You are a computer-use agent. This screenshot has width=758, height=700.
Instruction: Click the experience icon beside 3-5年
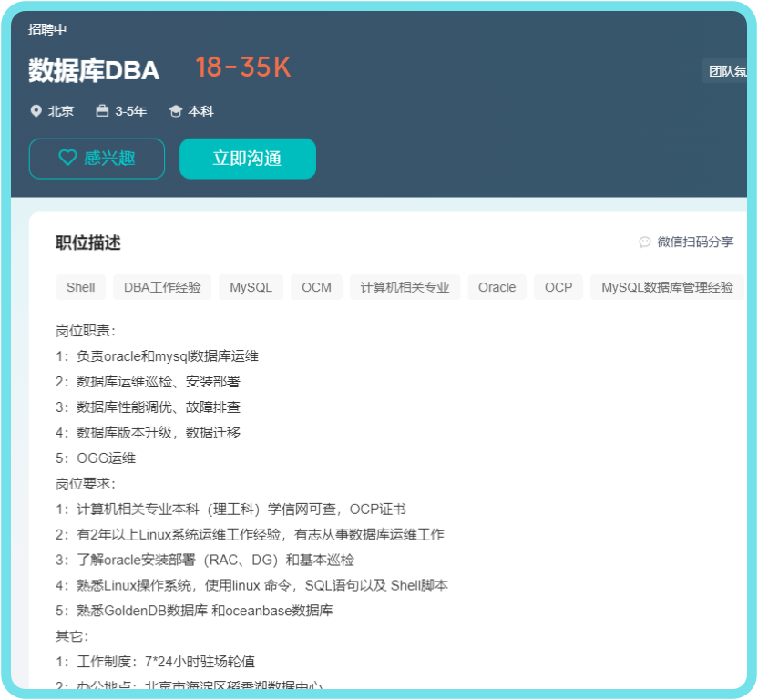point(103,111)
